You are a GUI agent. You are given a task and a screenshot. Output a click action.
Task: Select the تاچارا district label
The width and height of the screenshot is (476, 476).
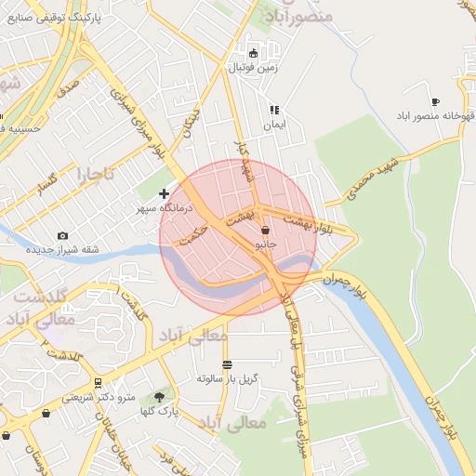click(x=96, y=176)
